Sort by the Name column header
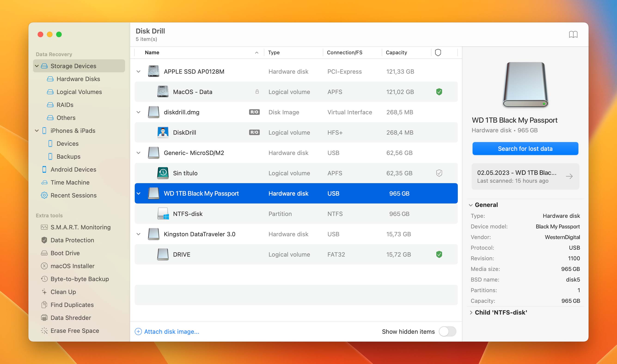The width and height of the screenshot is (617, 364). [x=199, y=52]
